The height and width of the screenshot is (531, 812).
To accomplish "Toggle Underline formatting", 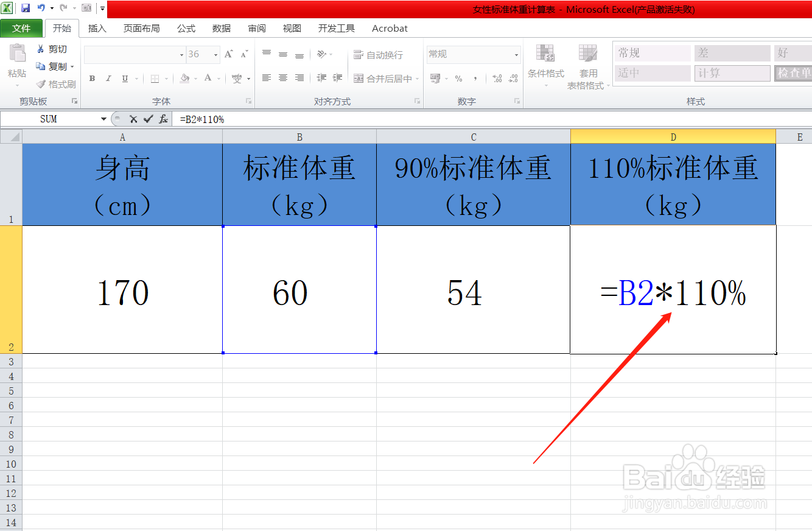I will [125, 79].
